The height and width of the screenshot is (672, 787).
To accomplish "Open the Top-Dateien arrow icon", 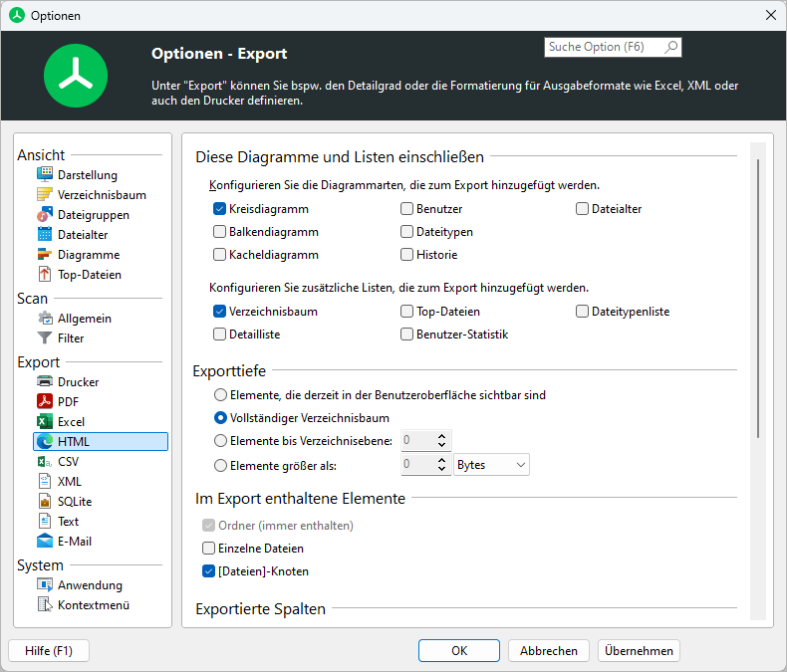I will pyautogui.click(x=45, y=275).
